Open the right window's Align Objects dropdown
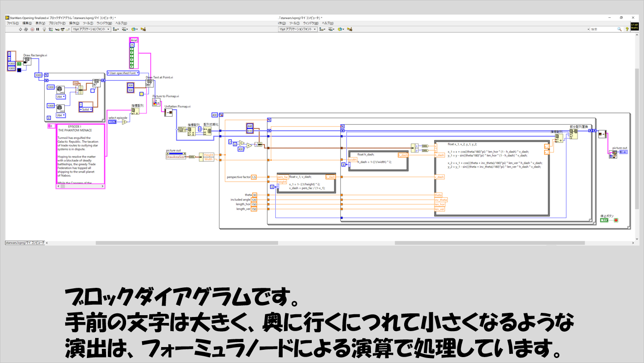 [x=322, y=29]
